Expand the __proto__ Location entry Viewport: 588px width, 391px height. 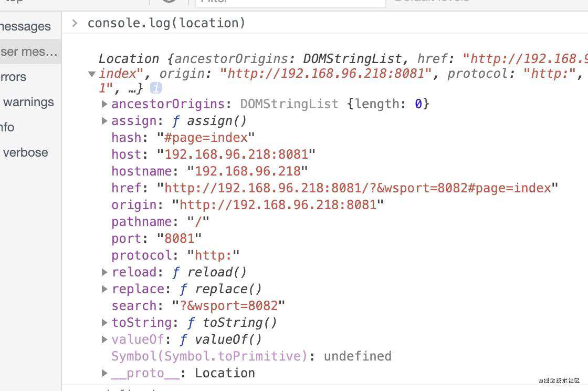pyautogui.click(x=104, y=373)
